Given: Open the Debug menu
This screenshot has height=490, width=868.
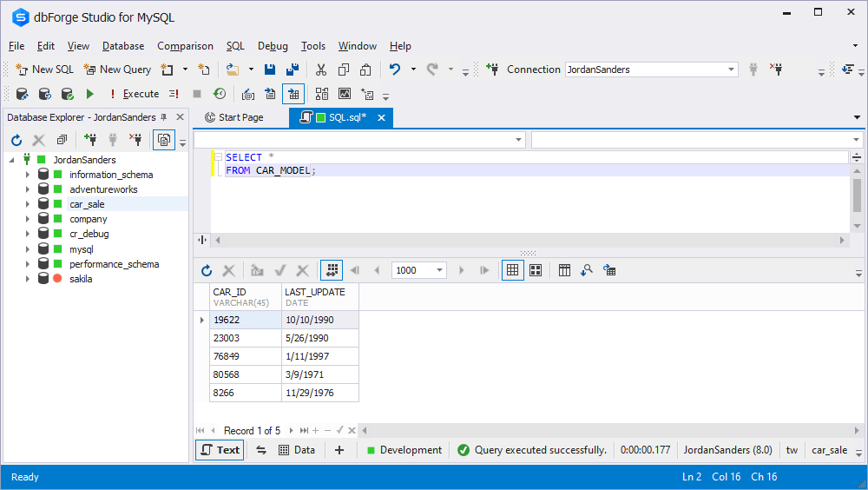Looking at the screenshot, I should [x=273, y=46].
